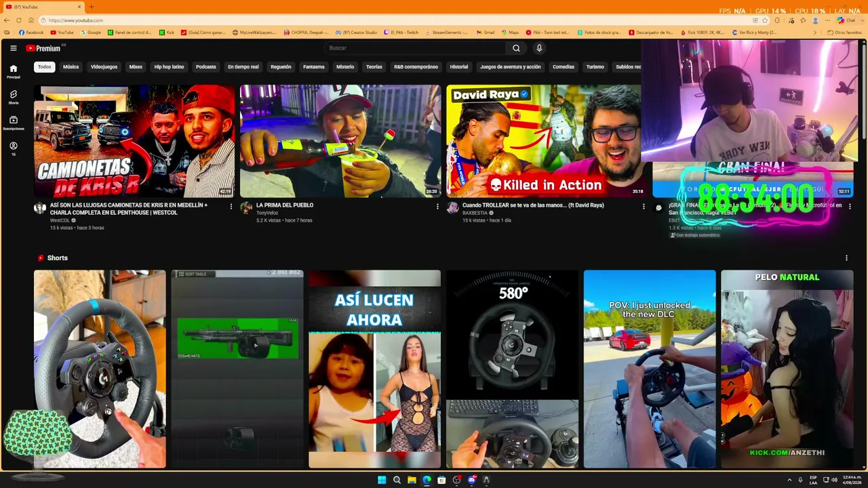Open WestCOL channel avatar
Image resolution: width=868 pixels, height=488 pixels.
pos(40,208)
